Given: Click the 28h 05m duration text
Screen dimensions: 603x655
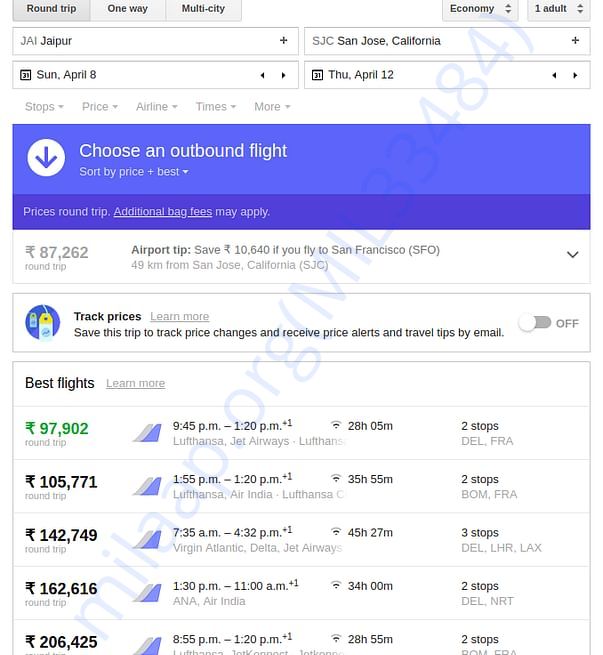Looking at the screenshot, I should click(x=370, y=426).
